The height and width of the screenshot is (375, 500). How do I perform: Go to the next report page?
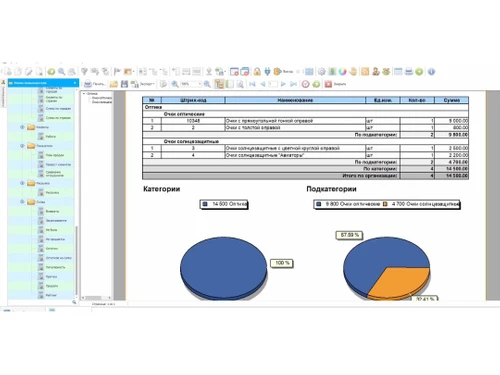point(283,84)
